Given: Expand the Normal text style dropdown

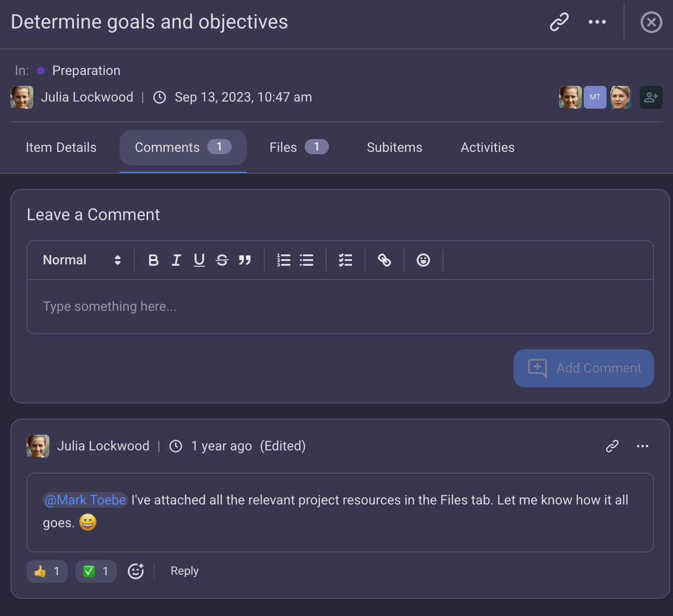Looking at the screenshot, I should tap(82, 260).
